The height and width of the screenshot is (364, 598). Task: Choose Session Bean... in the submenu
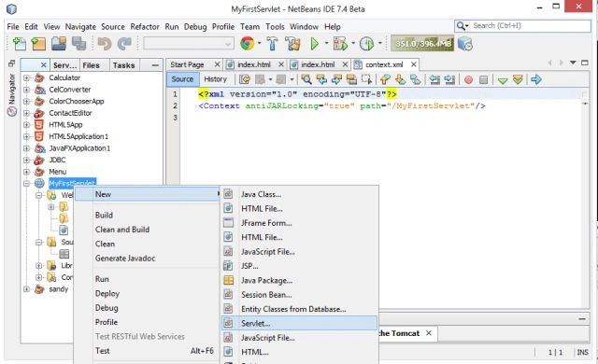click(x=299, y=295)
